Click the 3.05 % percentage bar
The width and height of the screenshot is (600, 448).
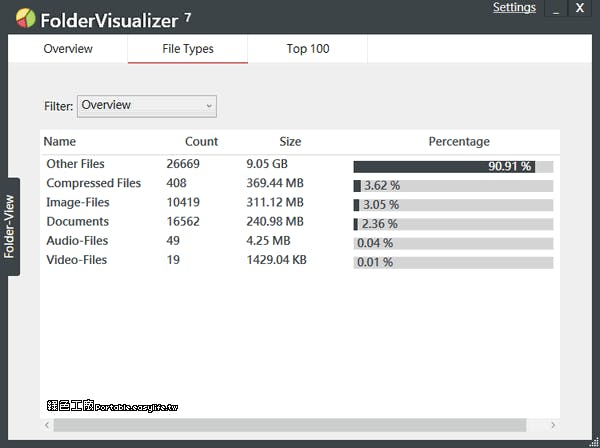(453, 205)
